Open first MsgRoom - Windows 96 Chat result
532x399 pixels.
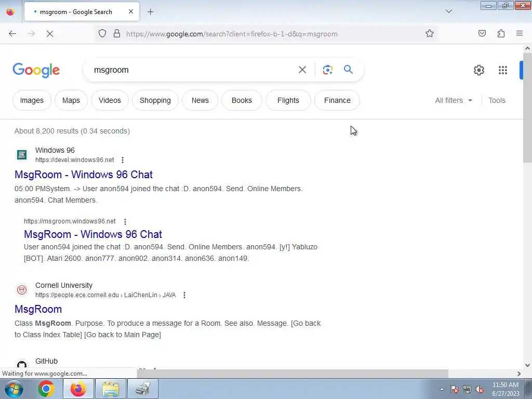click(x=84, y=175)
